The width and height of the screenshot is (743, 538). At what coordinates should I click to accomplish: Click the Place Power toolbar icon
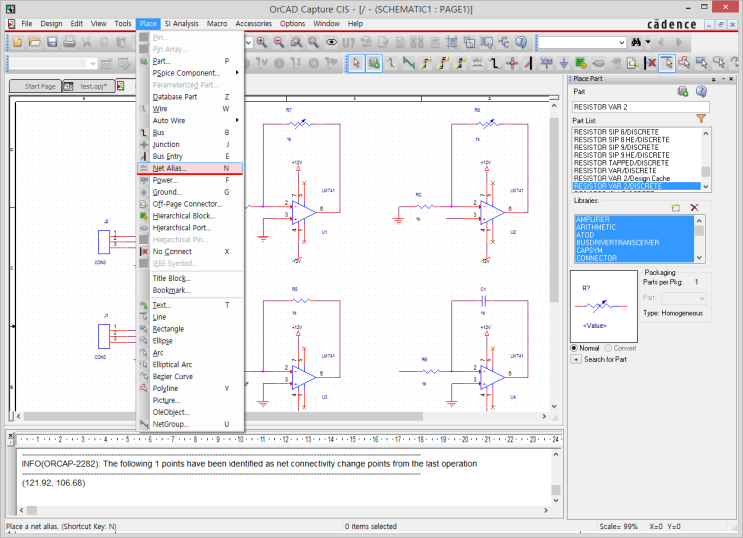[x=546, y=63]
